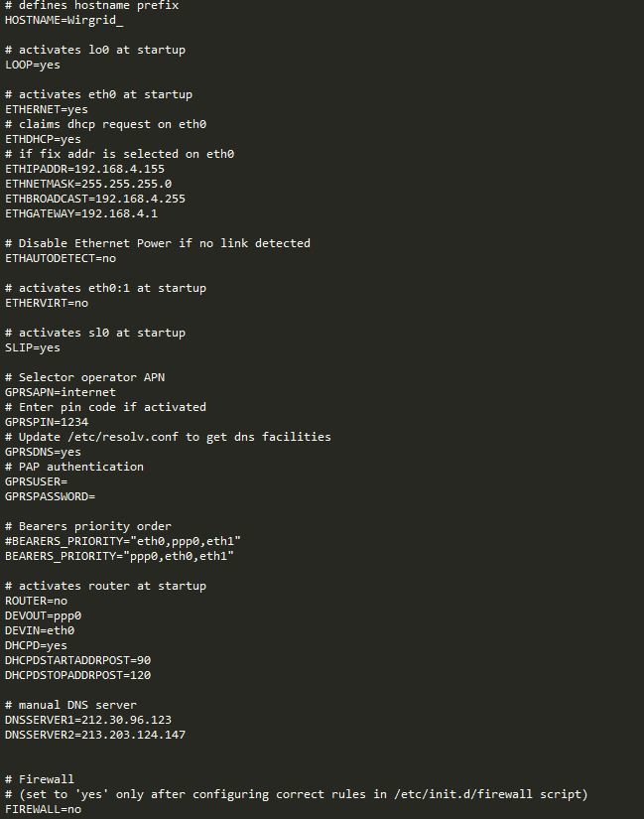Image resolution: width=644 pixels, height=819 pixels.
Task: Place cursor after GPRSPASSWORD= text
Action: (x=96, y=496)
